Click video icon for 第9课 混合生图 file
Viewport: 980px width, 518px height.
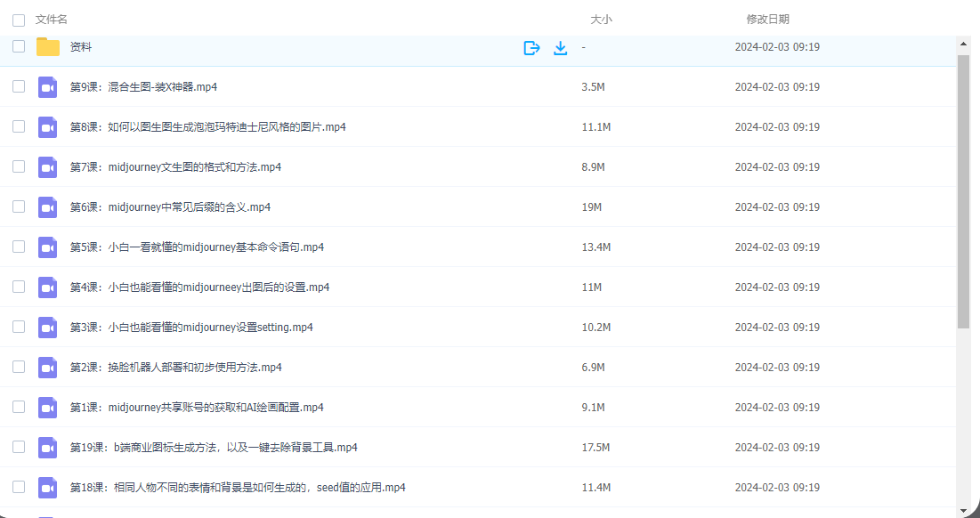[48, 87]
